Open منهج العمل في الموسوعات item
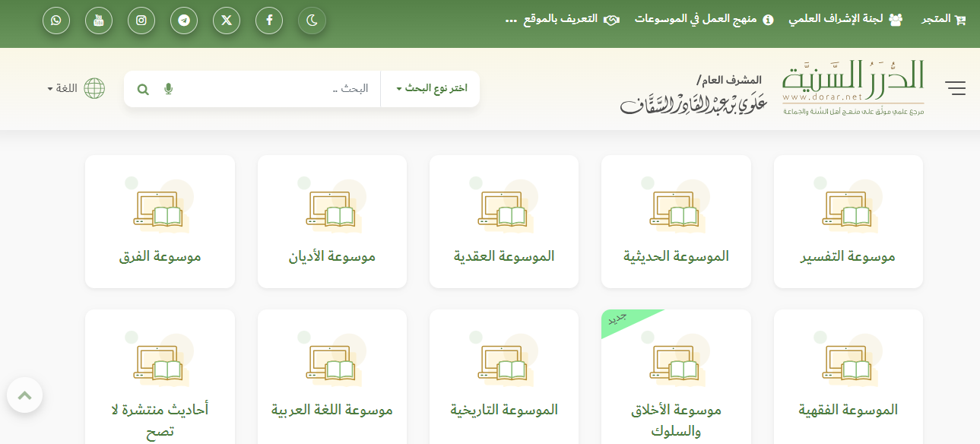Screen dimensions: 980x444 pyautogui.click(x=704, y=20)
